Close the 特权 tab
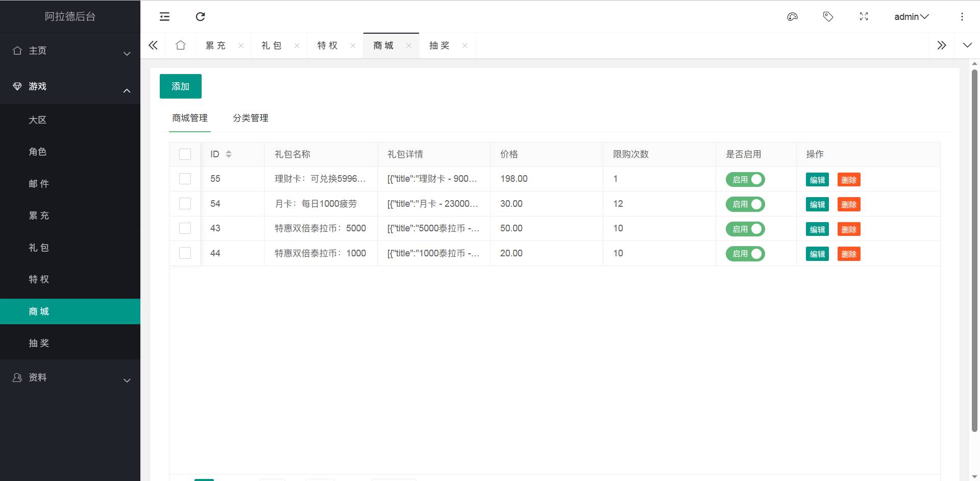The height and width of the screenshot is (481, 980). coord(353,45)
